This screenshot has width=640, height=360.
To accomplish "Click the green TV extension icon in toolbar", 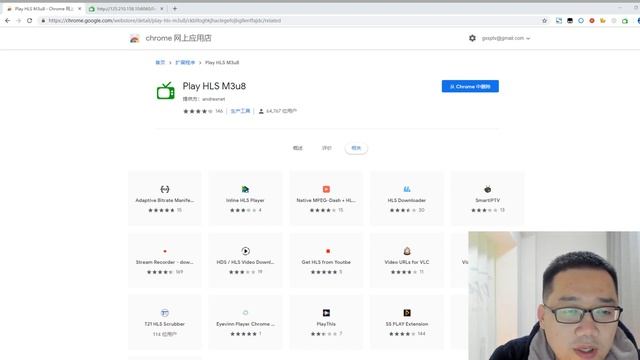I will [625, 20].
